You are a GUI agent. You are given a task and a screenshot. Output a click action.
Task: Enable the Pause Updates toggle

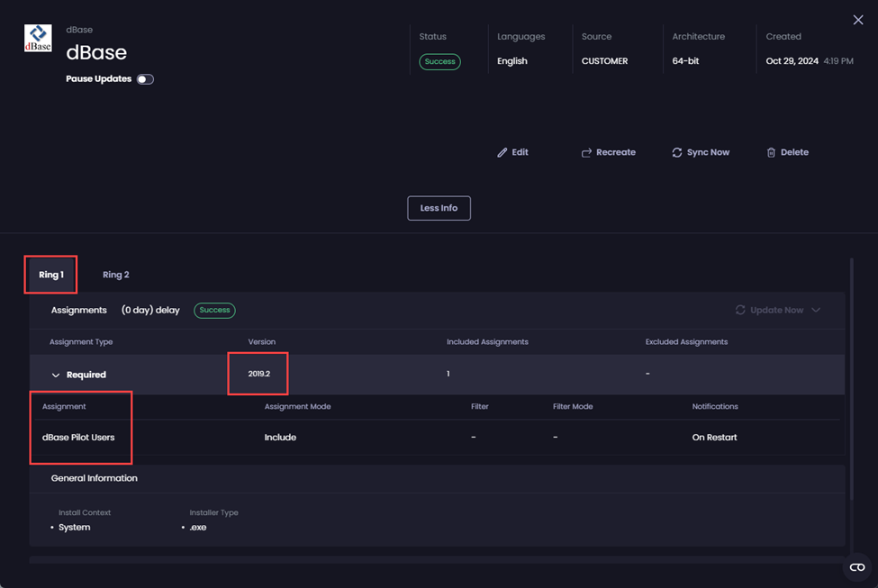coord(143,78)
